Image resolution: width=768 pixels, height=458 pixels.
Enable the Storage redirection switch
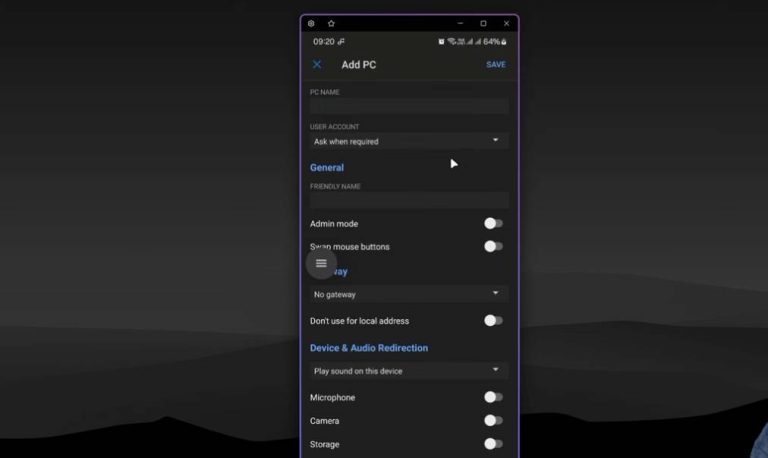(x=493, y=444)
